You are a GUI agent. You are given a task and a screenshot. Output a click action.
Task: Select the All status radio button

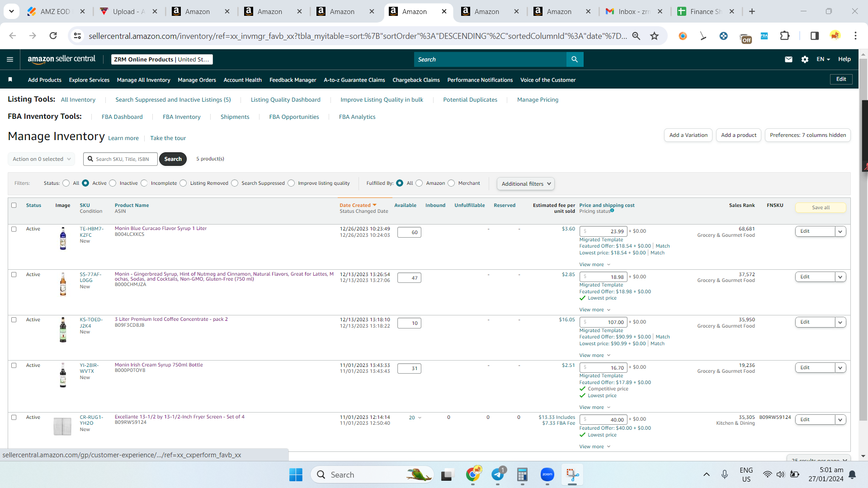coord(66,183)
